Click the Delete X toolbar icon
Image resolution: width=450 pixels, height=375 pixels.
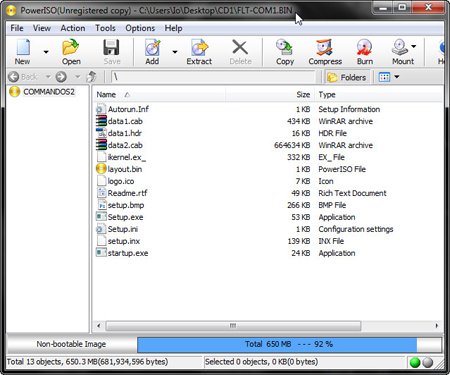[240, 47]
